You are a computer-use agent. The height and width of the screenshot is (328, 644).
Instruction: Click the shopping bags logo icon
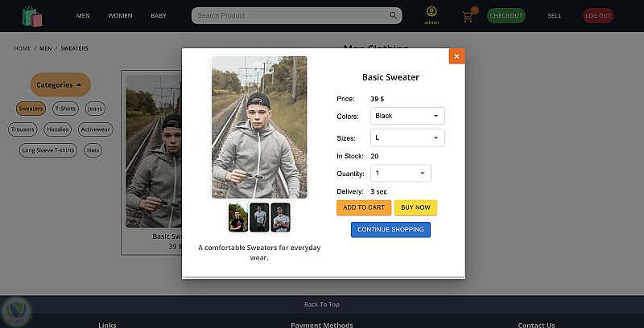coord(32,16)
